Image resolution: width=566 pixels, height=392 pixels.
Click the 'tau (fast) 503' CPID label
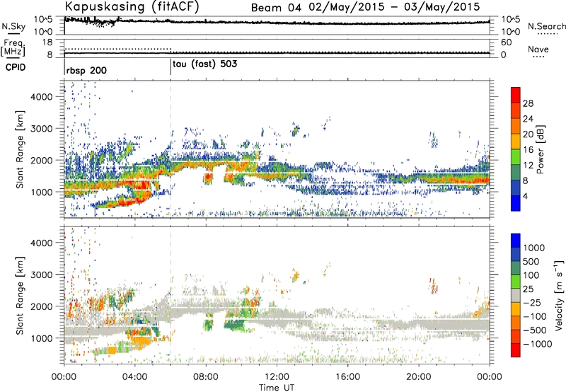pyautogui.click(x=205, y=64)
